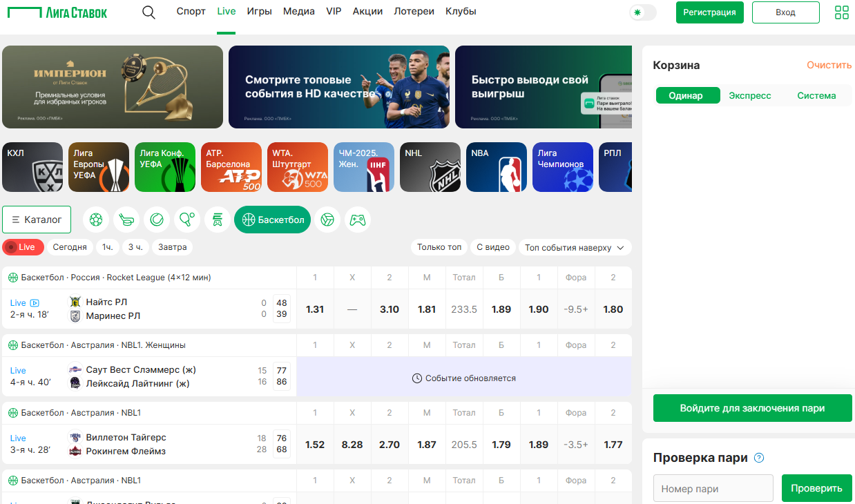Open the apps grid menu icon

click(x=842, y=12)
